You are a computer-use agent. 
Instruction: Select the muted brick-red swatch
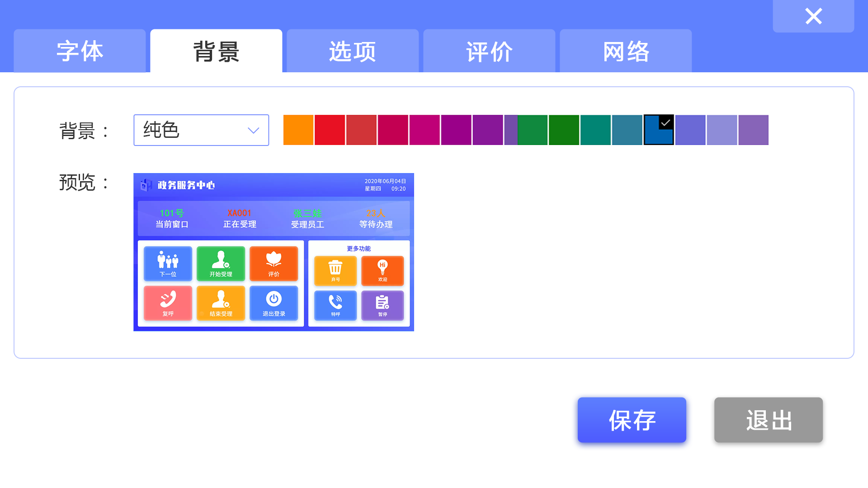[362, 130]
